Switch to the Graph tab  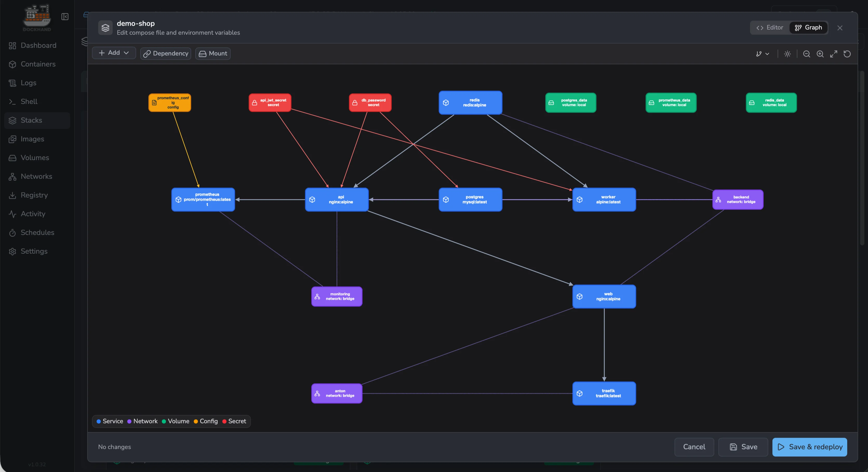pyautogui.click(x=808, y=28)
